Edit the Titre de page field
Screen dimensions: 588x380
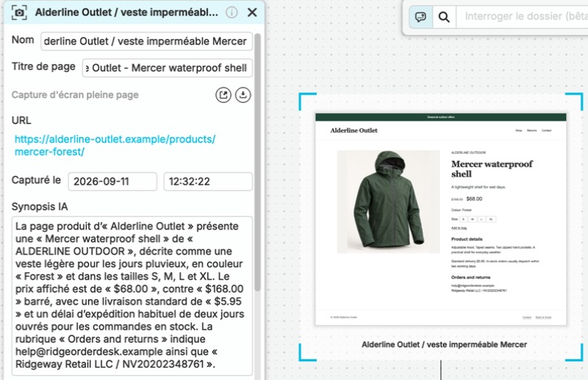point(168,68)
